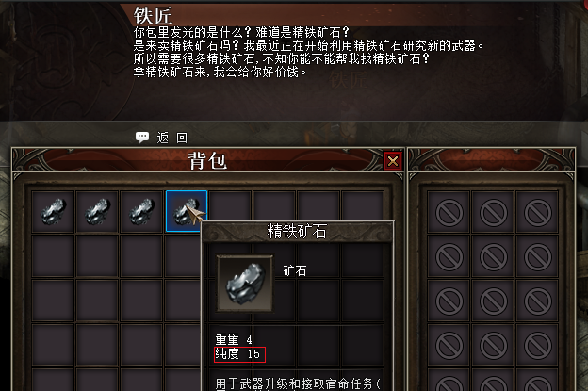Click the middle locked slot in second row

pos(493,257)
